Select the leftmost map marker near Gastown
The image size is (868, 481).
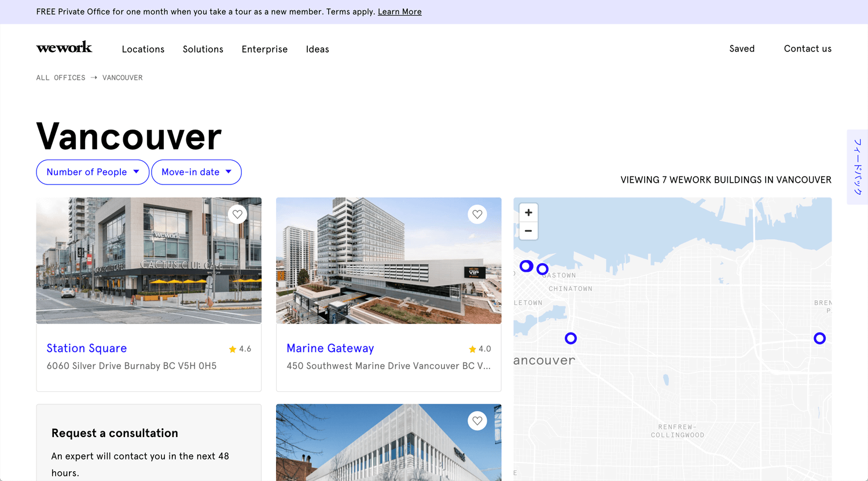point(526,266)
